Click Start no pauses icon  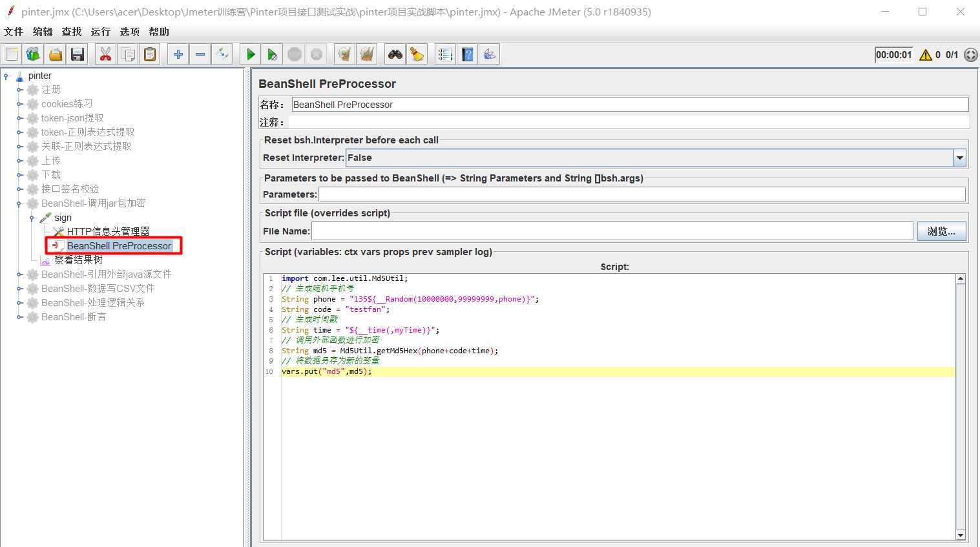(x=273, y=54)
